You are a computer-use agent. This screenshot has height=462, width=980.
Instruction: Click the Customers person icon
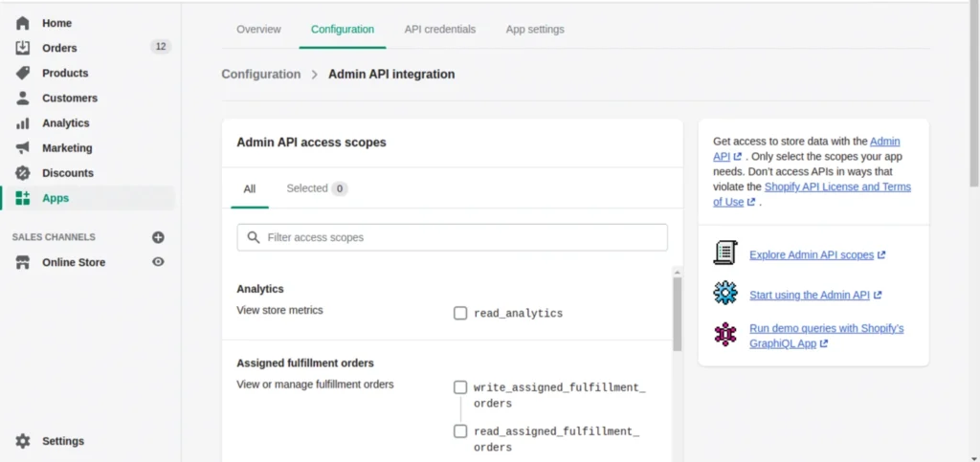23,98
